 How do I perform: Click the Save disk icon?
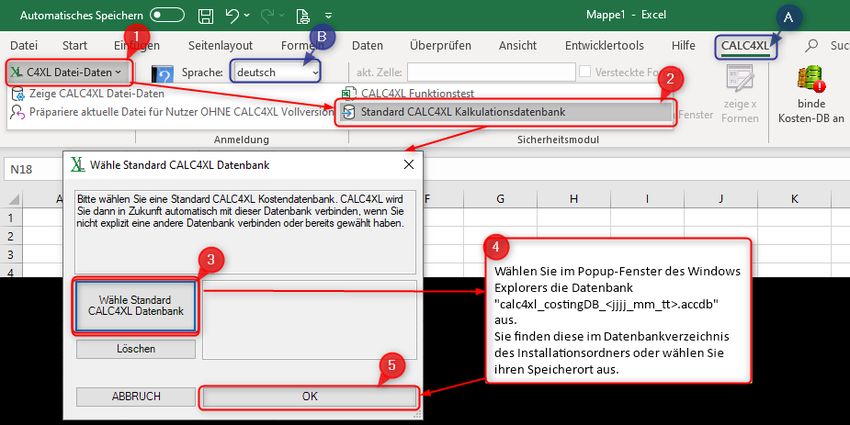point(205,15)
